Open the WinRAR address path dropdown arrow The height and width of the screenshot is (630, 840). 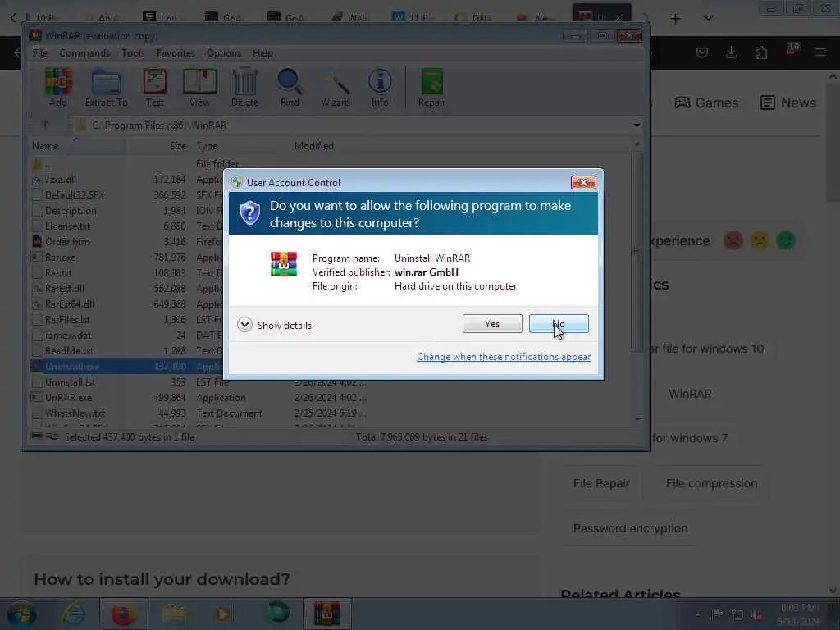[637, 125]
